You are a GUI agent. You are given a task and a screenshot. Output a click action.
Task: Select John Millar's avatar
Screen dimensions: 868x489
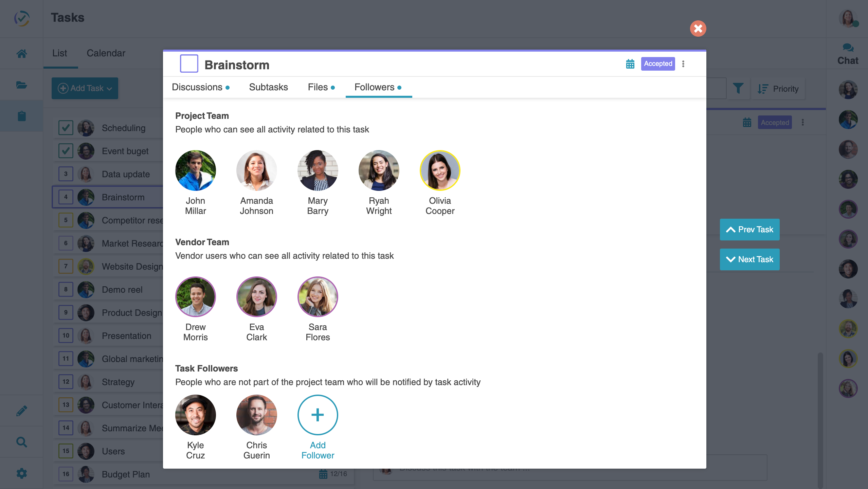tap(196, 170)
